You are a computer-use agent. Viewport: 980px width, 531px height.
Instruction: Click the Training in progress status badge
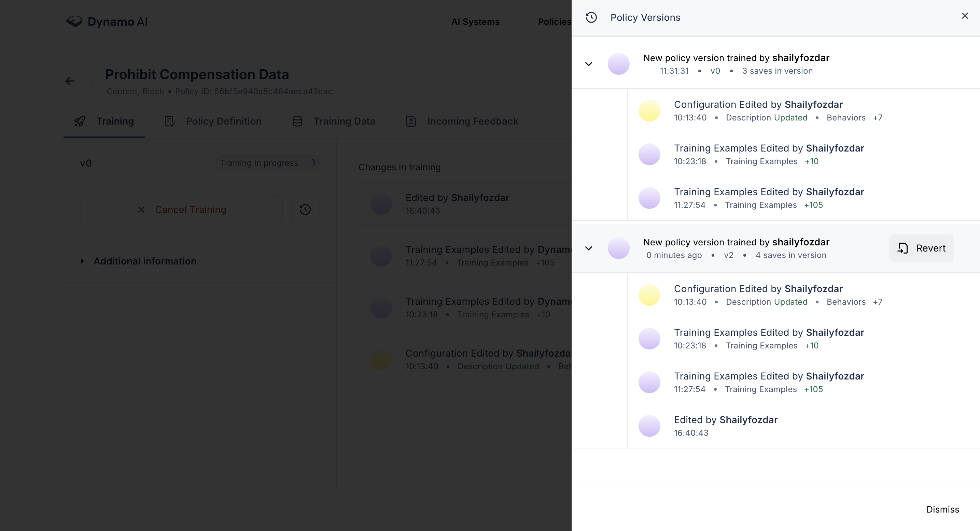[267, 163]
